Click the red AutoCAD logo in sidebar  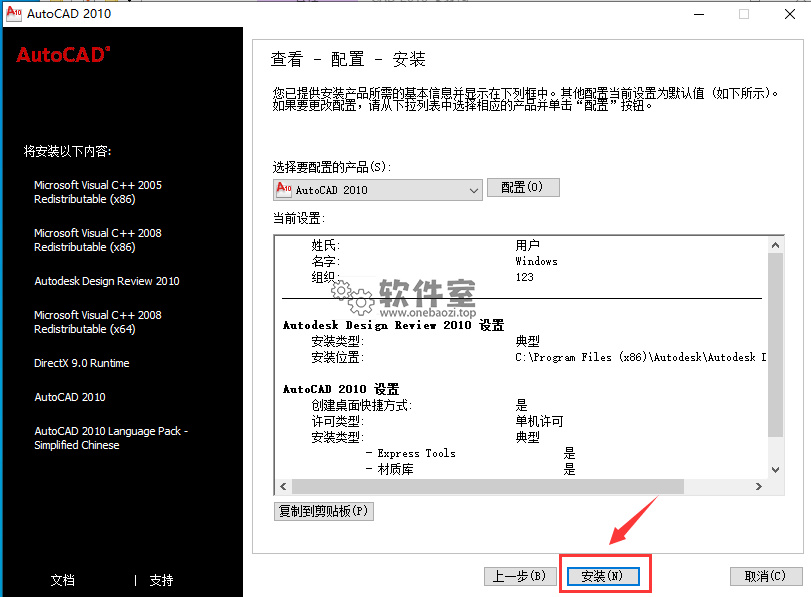point(63,55)
